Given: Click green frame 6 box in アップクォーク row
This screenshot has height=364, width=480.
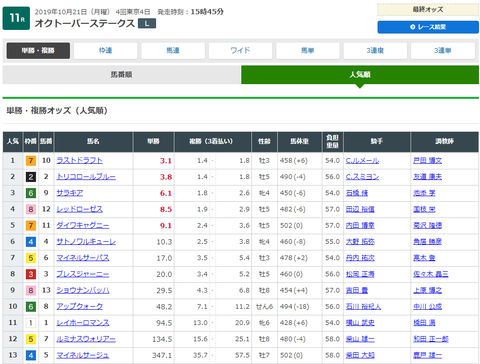Looking at the screenshot, I should [31, 307].
